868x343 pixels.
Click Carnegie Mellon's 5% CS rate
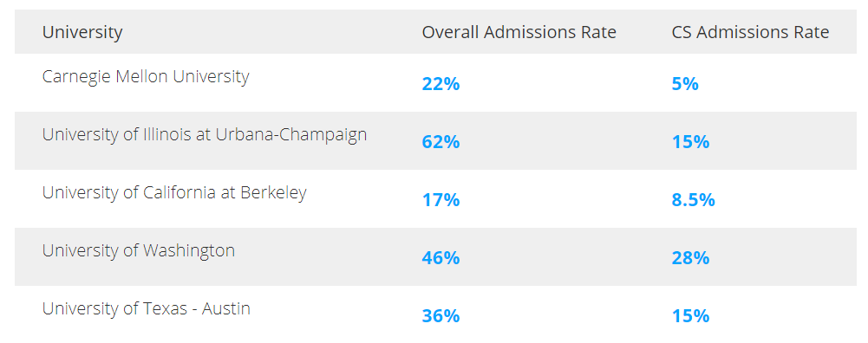685,84
